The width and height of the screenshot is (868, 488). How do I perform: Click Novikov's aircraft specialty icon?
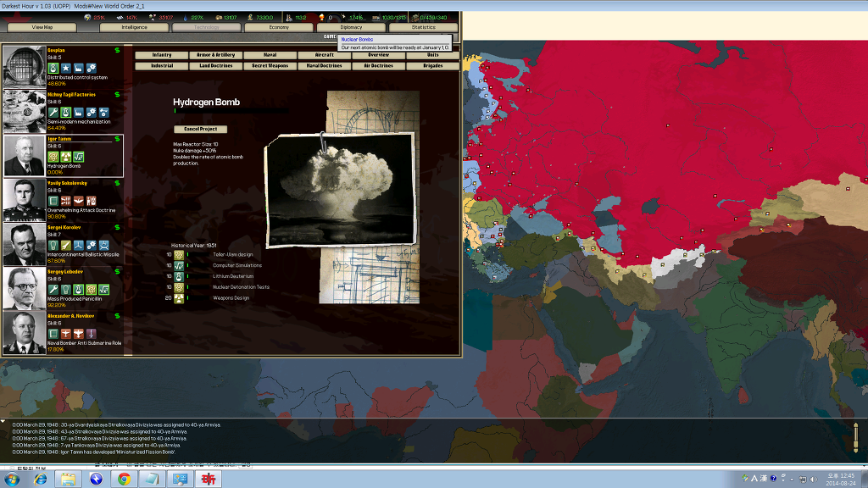66,334
